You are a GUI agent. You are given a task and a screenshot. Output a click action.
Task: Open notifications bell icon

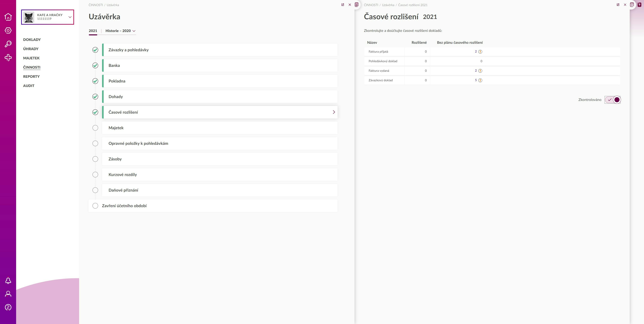coord(8,281)
